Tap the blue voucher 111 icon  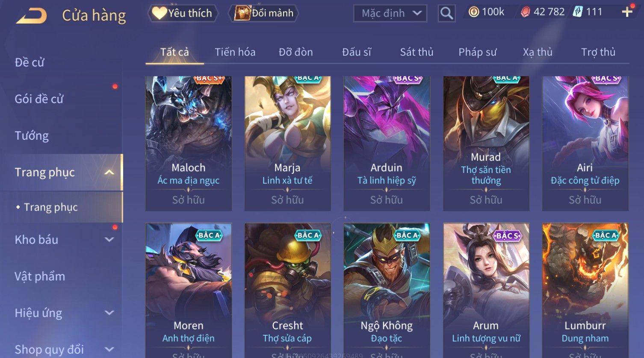coord(578,12)
